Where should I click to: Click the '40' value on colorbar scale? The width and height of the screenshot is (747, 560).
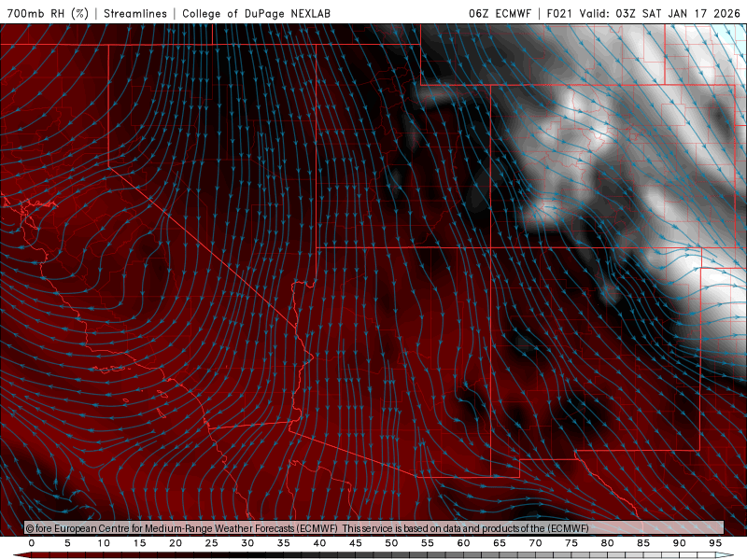[319, 543]
